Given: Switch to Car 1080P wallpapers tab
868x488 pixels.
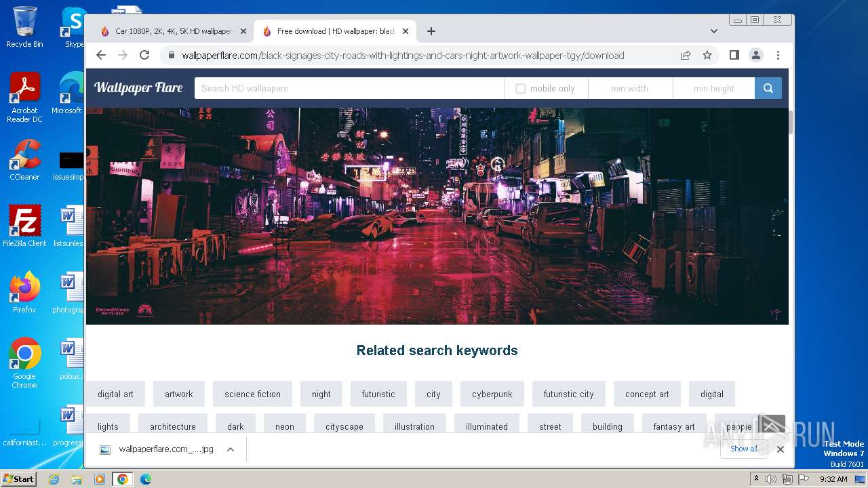Looking at the screenshot, I should (172, 31).
